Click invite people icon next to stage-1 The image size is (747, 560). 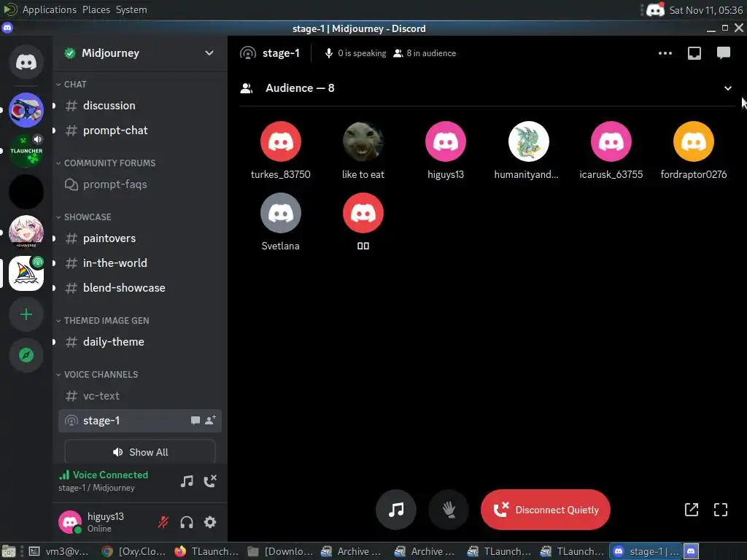(210, 420)
